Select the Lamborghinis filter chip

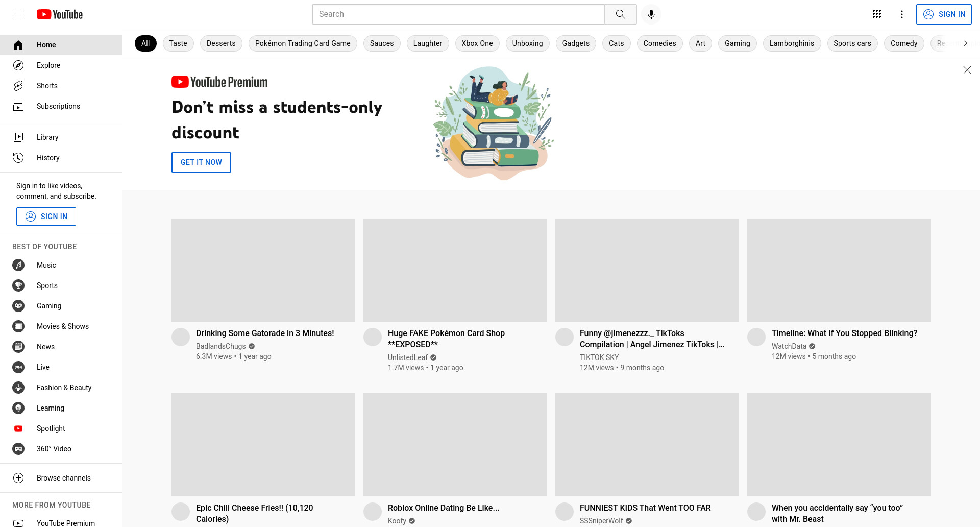pos(792,43)
